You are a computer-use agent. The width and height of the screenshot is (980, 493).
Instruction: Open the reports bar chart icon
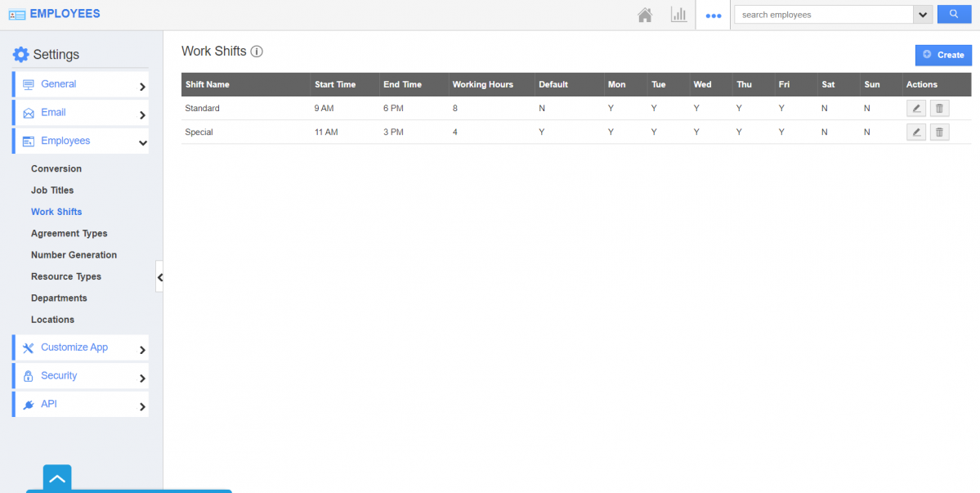(678, 15)
